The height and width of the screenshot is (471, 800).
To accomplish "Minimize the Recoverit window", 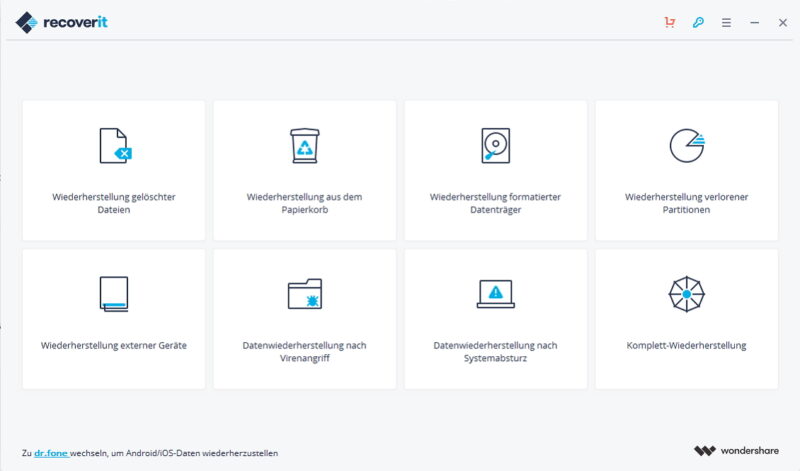I will [x=755, y=22].
